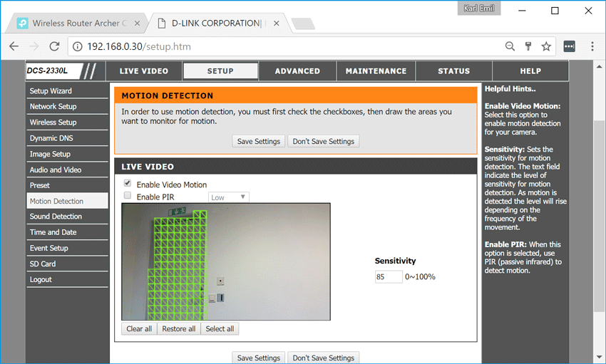Disable the Enable Video Motion checkbox
The height and width of the screenshot is (364, 606).
(x=128, y=184)
